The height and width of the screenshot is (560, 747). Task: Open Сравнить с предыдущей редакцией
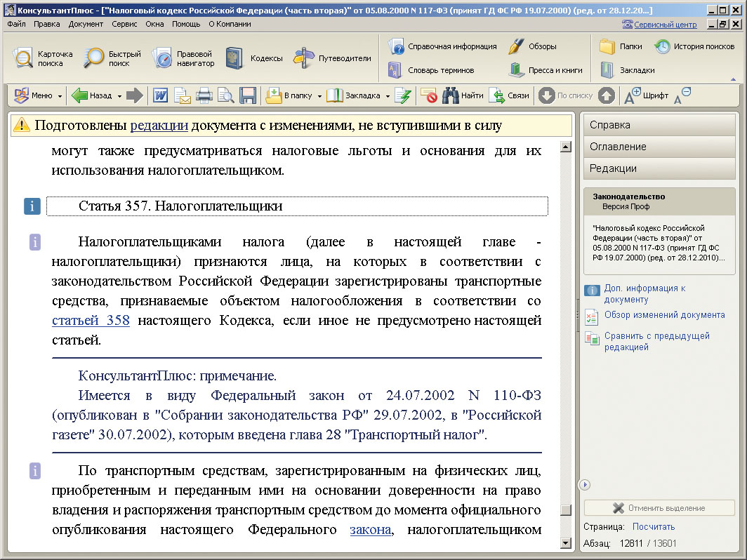coord(657,342)
